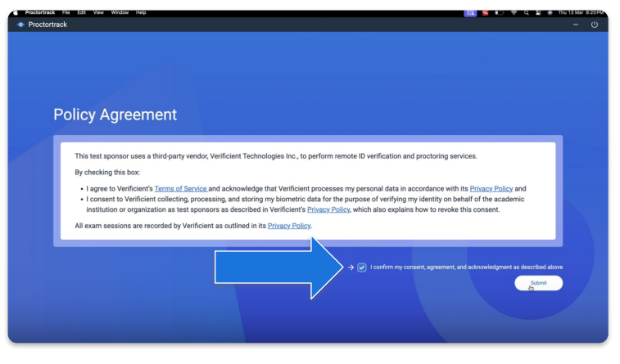Open Privacy Policy link in first bullet

(491, 189)
